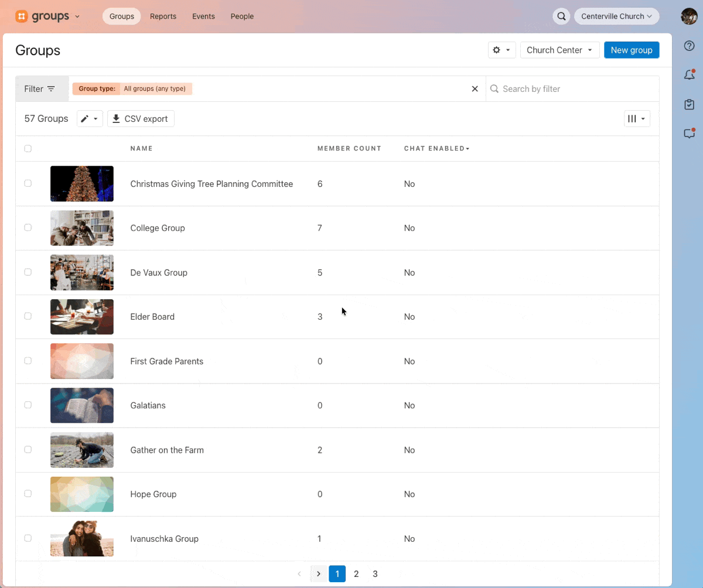This screenshot has height=588, width=703.
Task: Open the Elder Board name
Action: [152, 317]
